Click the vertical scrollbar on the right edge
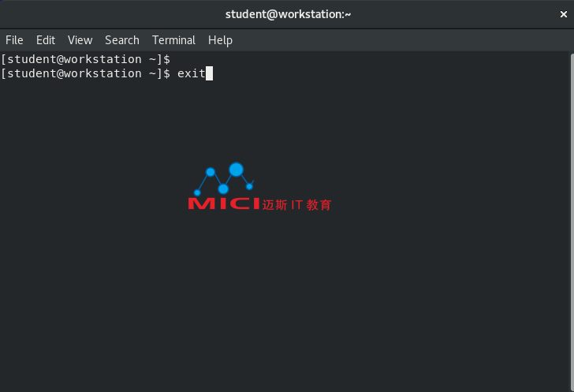Image resolution: width=574 pixels, height=392 pixels. pos(572,222)
